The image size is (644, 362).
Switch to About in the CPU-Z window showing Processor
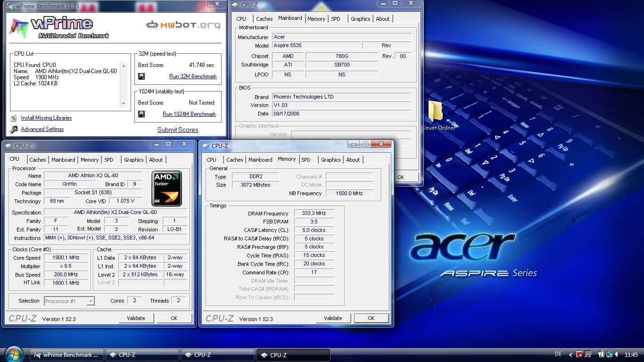[x=156, y=160]
